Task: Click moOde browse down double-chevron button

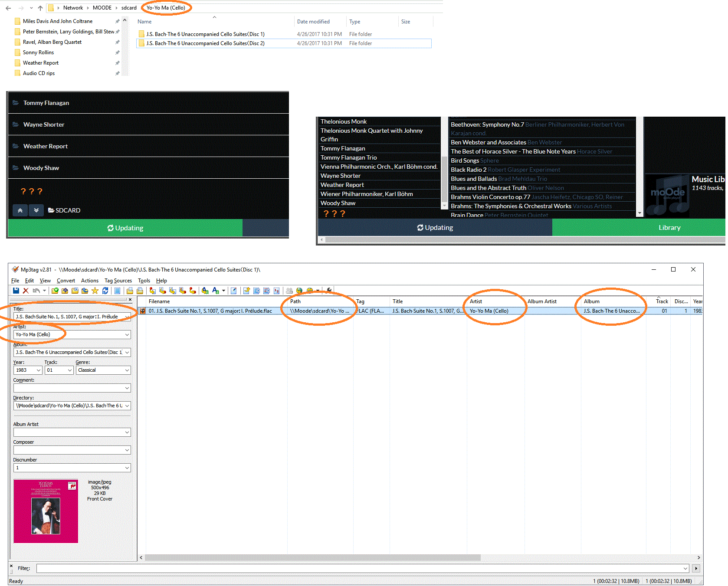Action: pyautogui.click(x=36, y=210)
